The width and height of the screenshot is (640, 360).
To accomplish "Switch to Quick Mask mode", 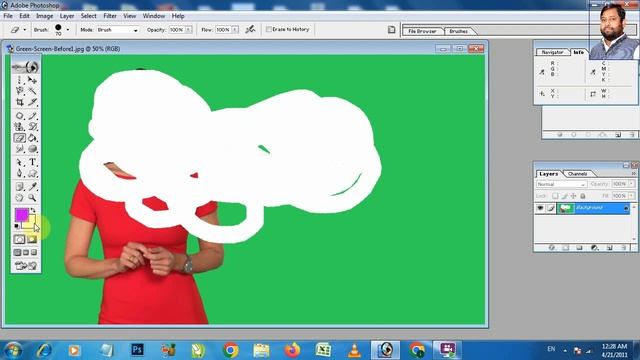I will click(x=32, y=240).
